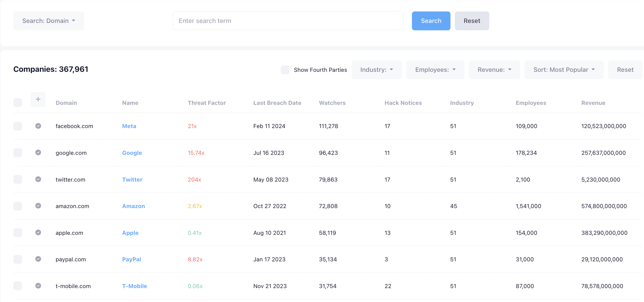Image resolution: width=644 pixels, height=302 pixels.
Task: Check the row checkbox for facebook.com
Action: coord(18,126)
